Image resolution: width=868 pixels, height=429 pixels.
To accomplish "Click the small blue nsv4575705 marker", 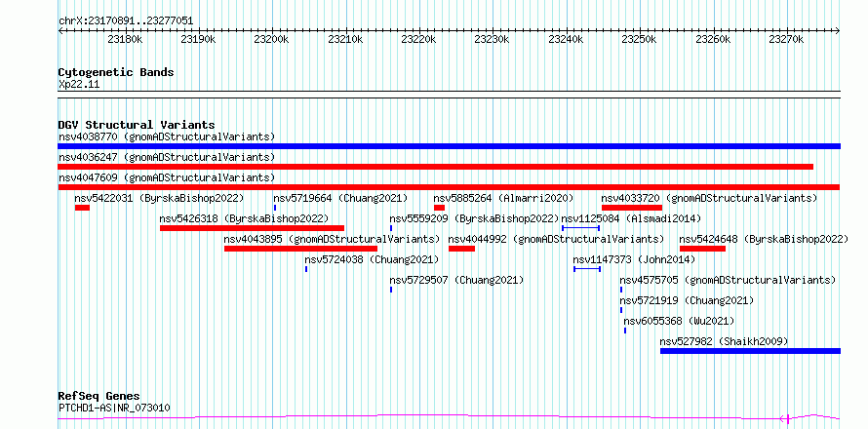I will pos(621,290).
